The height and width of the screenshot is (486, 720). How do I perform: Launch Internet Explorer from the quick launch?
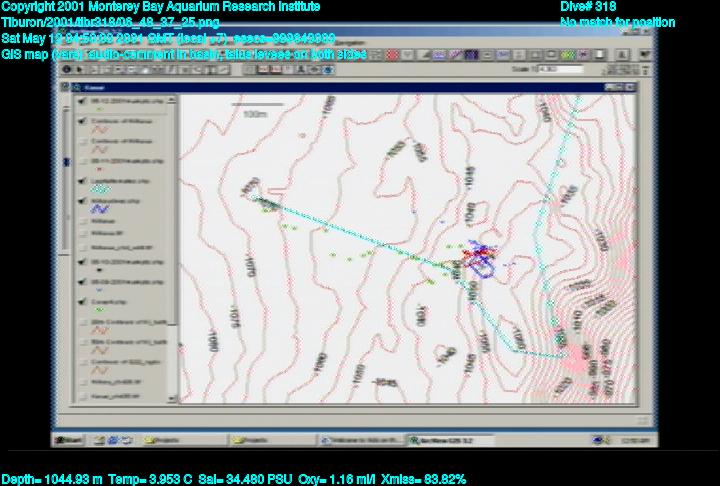[x=109, y=439]
